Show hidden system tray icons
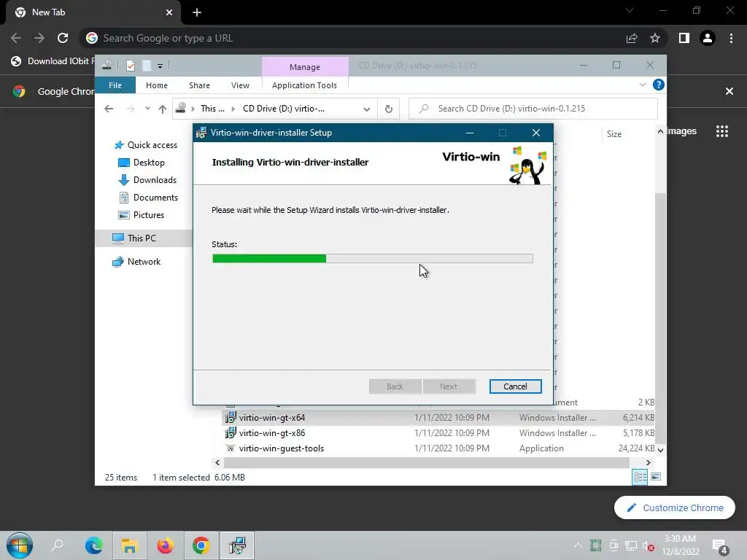Viewport: 747px width, 560px height. pyautogui.click(x=578, y=545)
